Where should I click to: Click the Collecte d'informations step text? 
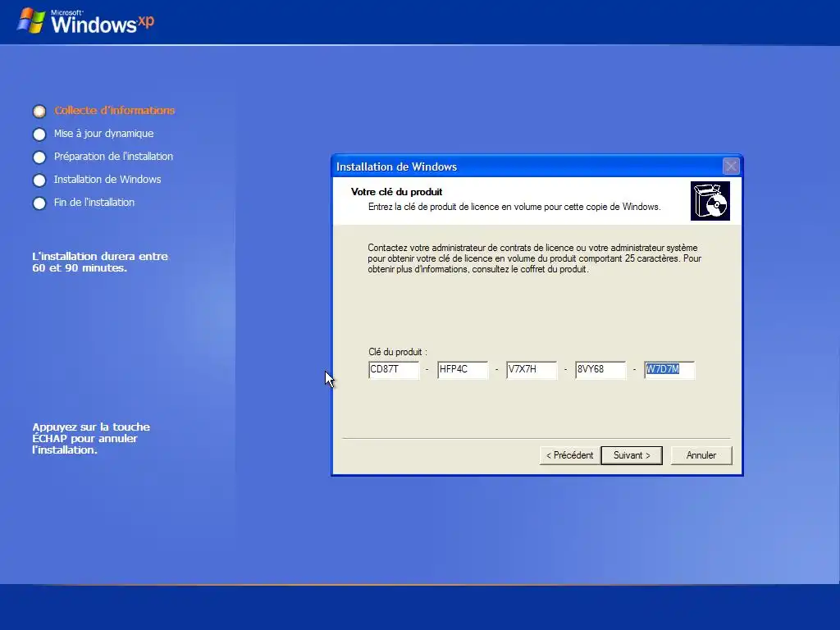(x=115, y=111)
